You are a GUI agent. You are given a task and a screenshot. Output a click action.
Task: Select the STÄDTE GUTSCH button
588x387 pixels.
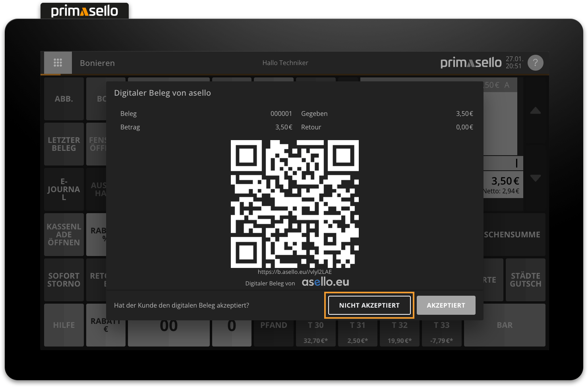tap(525, 280)
